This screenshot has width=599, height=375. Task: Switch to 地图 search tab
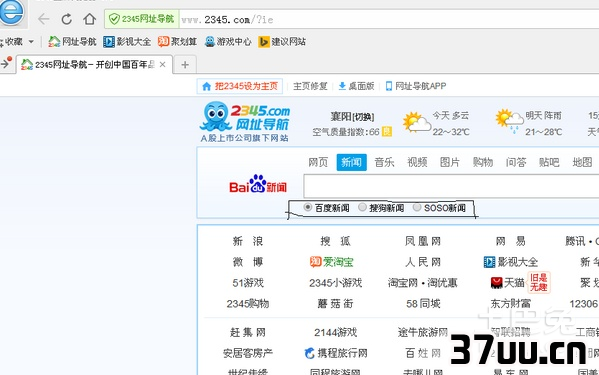tap(582, 162)
